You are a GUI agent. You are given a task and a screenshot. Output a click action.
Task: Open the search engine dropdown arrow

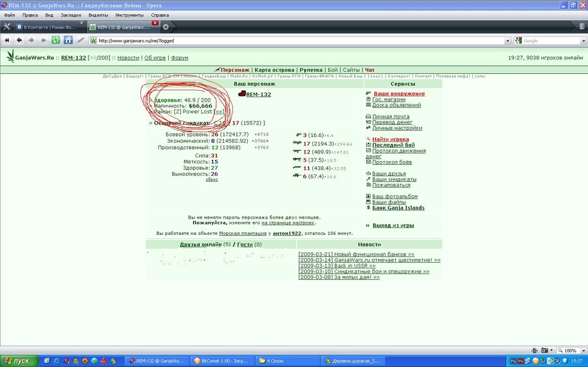(584, 40)
